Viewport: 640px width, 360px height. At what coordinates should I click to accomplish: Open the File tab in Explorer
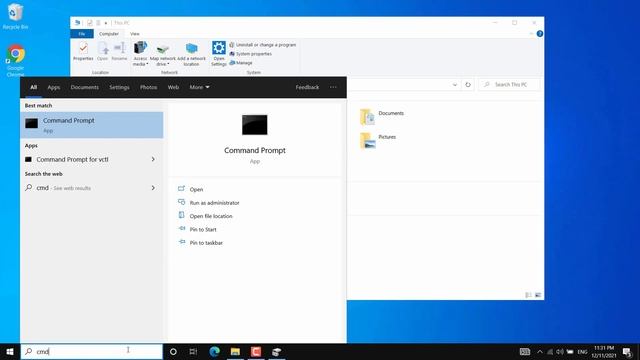tap(82, 34)
